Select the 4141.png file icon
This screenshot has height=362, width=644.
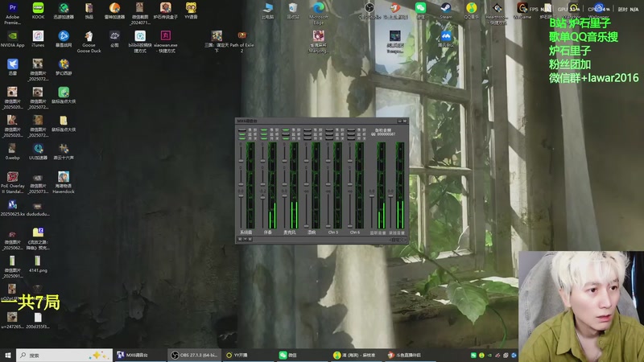tap(38, 261)
